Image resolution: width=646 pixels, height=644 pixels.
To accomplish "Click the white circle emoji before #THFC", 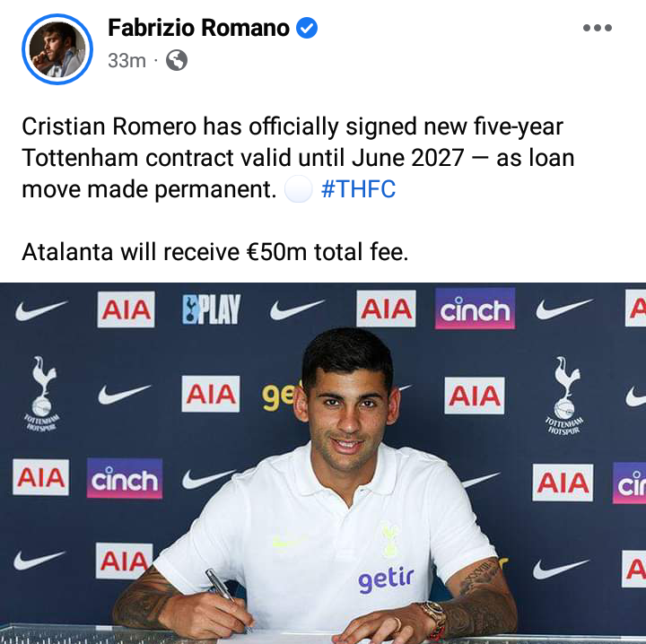I will [x=298, y=189].
